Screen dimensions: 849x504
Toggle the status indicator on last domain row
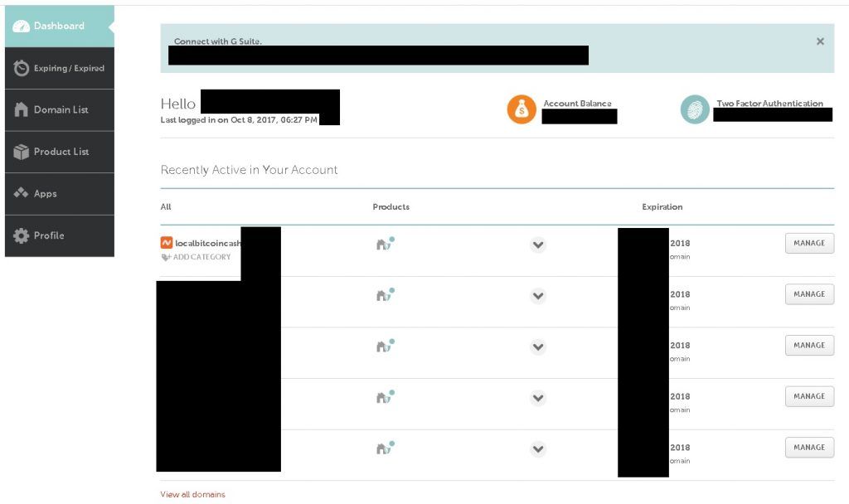(x=391, y=443)
